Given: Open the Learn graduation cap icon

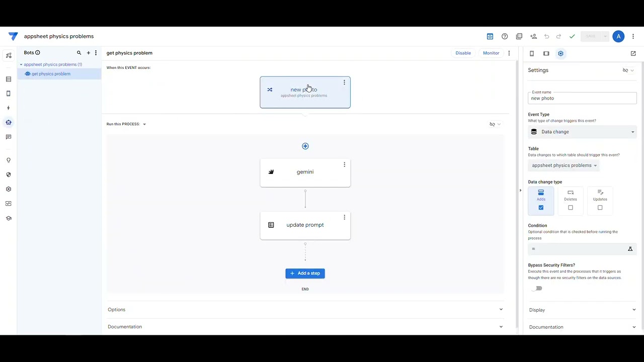Looking at the screenshot, I should click(9, 218).
